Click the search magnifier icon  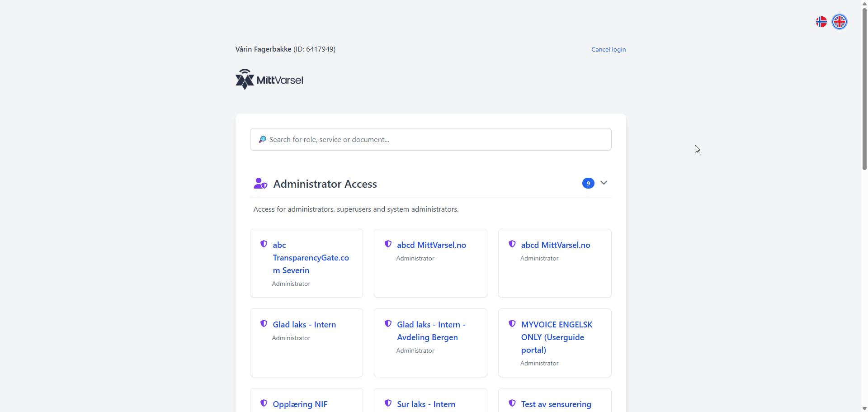click(x=262, y=140)
